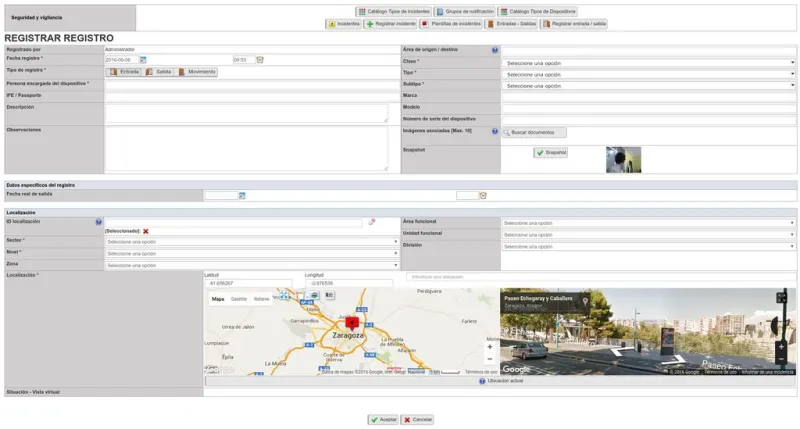
Task: Click the fullscreen arrows icon on the map toolbar
Action: pos(284,295)
